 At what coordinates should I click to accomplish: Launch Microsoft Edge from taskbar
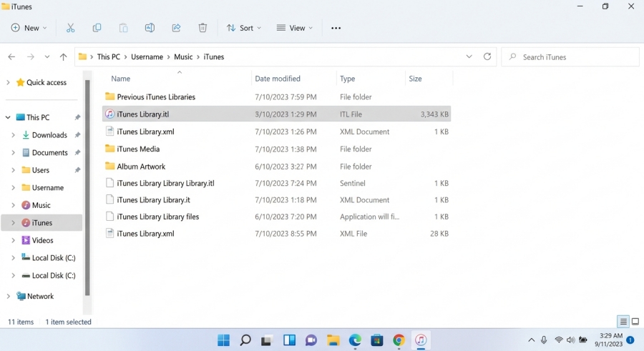(355, 340)
